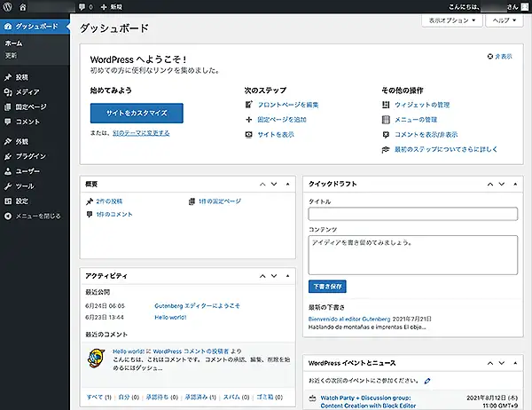Click the 外観 brush icon in sidebar
532x410 pixels.
(x=8, y=141)
